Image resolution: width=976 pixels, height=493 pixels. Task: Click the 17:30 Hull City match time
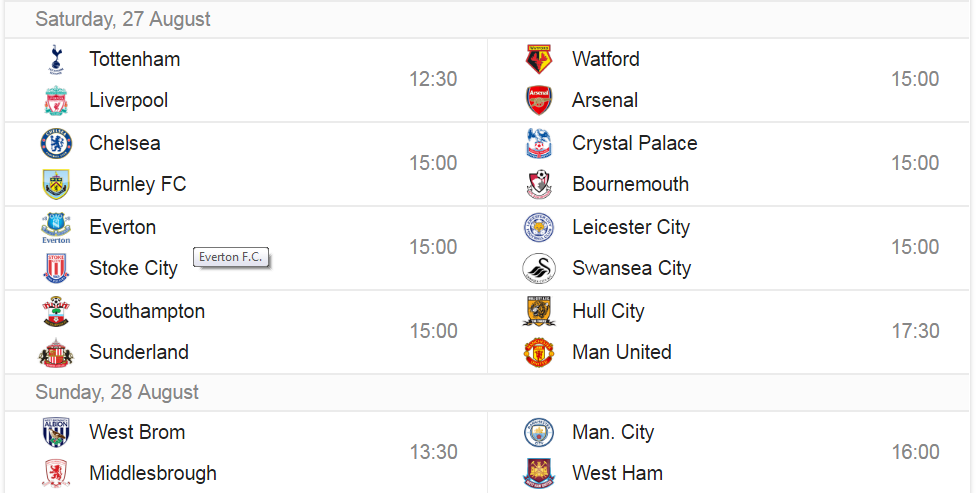915,331
